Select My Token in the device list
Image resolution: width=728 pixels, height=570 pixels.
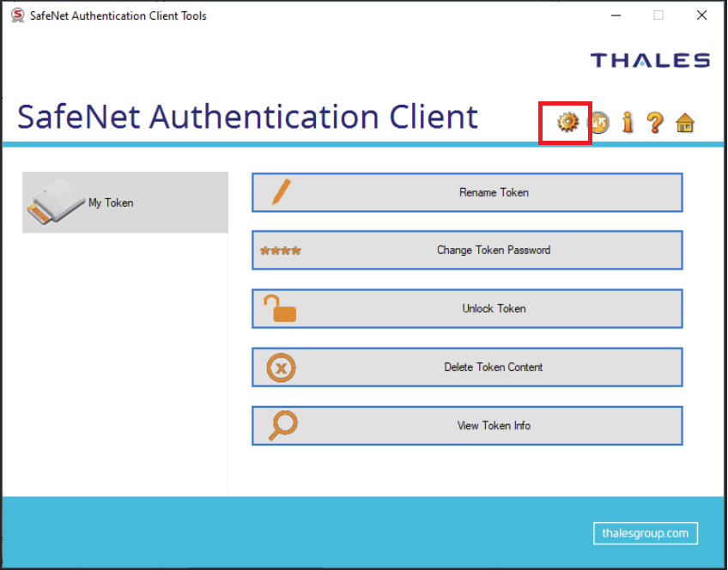[125, 203]
